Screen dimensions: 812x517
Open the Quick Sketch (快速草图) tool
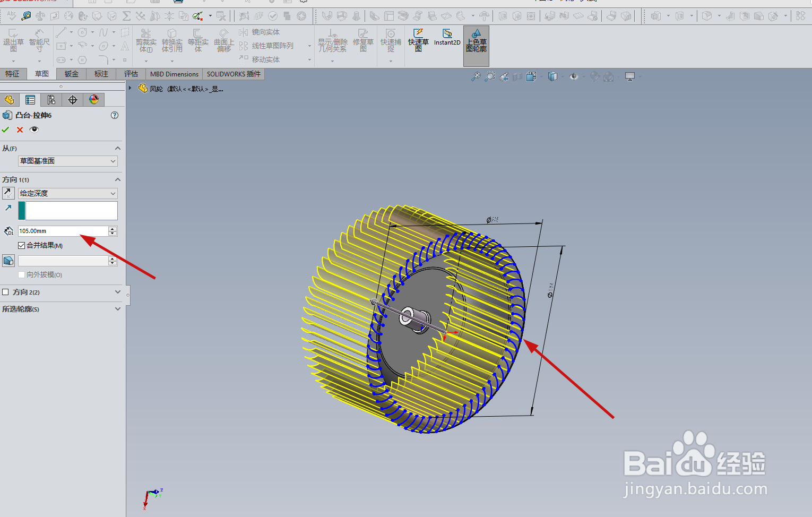[x=418, y=40]
